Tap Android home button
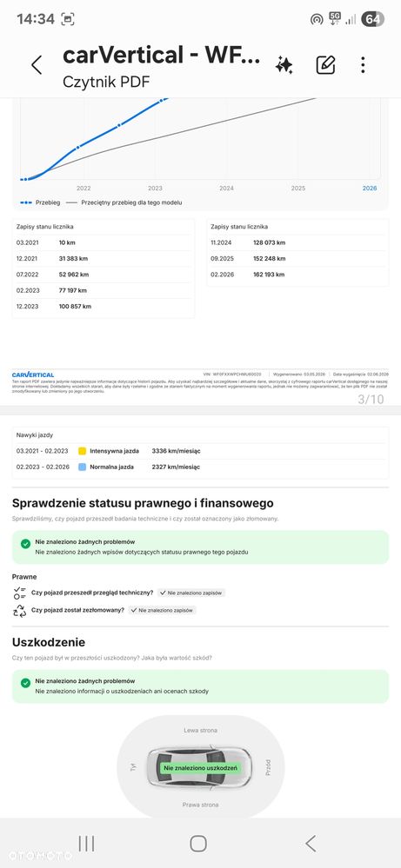This screenshot has height=868, width=401. click(198, 844)
